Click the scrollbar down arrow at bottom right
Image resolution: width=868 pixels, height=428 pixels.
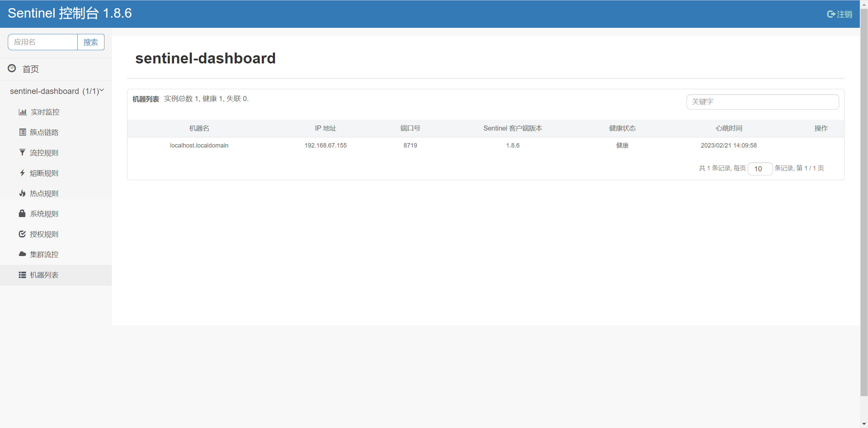coord(864,424)
